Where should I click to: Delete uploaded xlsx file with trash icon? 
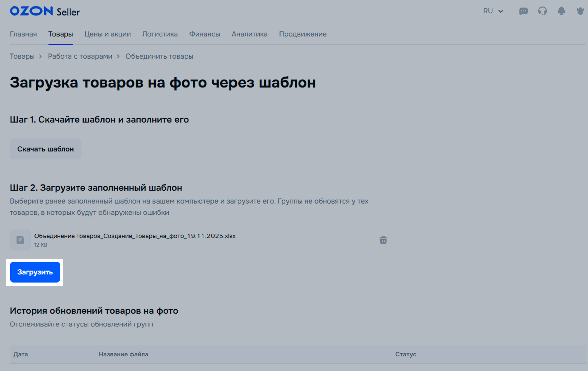pos(383,240)
